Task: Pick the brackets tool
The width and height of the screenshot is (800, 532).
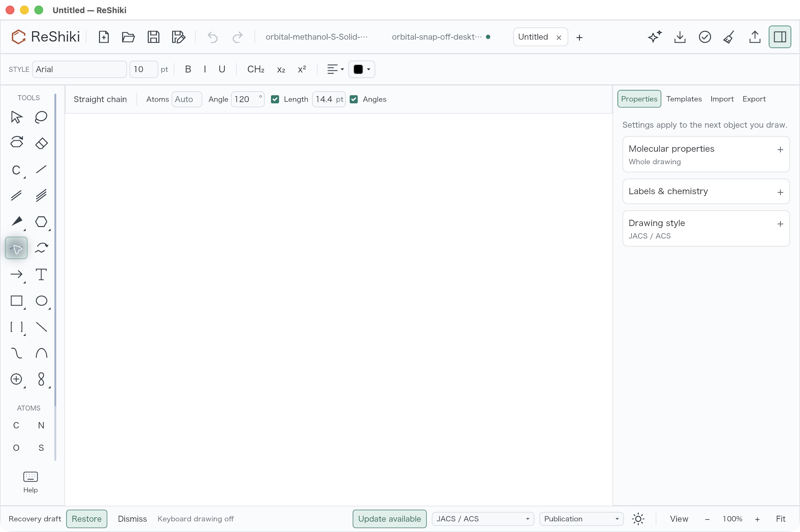Action: coord(16,327)
